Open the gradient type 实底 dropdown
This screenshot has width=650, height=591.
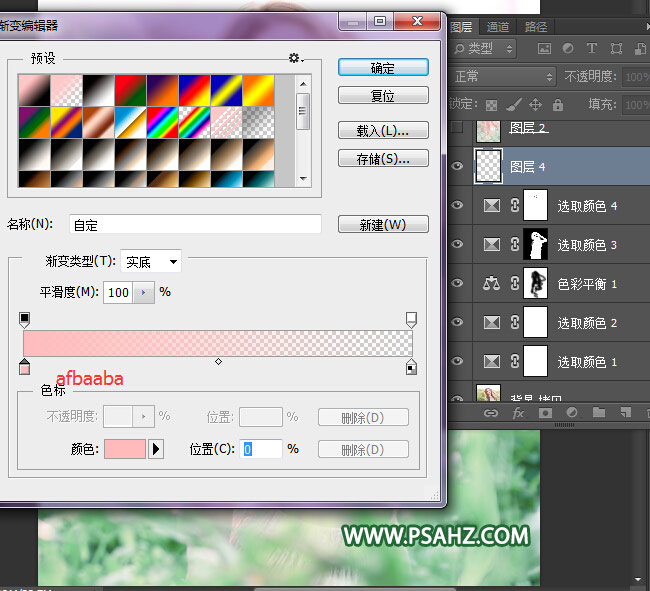[x=150, y=262]
